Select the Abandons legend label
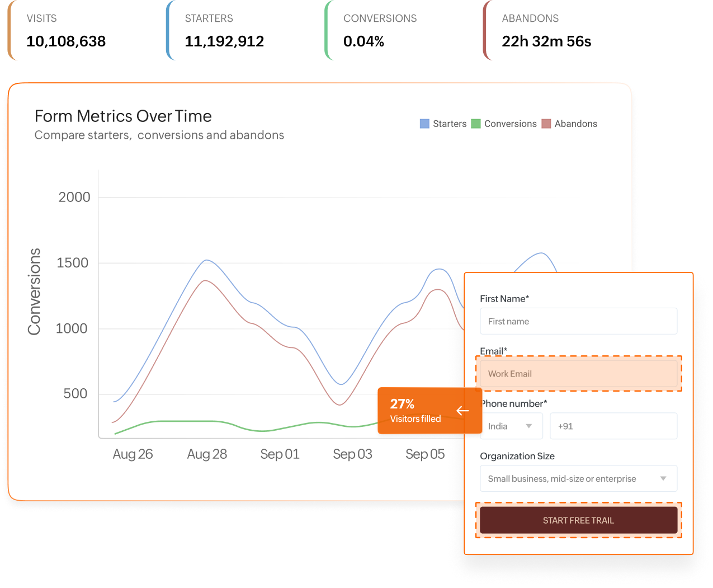Screen dimensions: 713x588 click(576, 124)
